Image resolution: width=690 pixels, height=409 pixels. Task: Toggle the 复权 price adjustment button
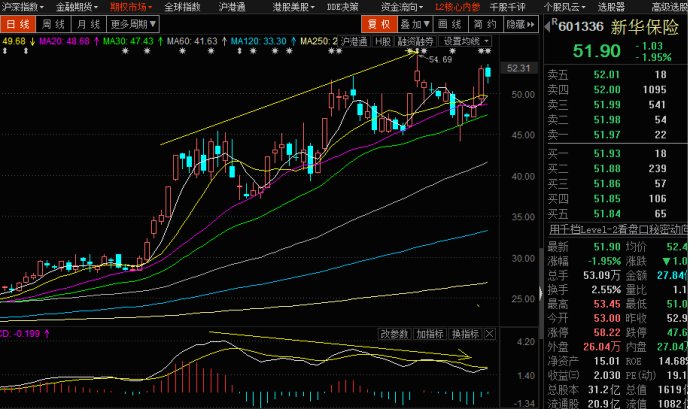tap(378, 23)
